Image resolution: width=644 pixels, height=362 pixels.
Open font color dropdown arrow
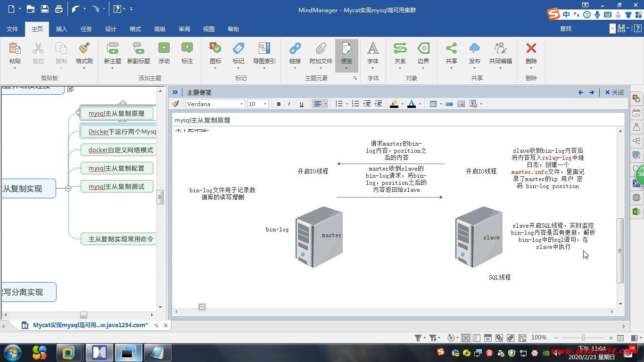(x=420, y=104)
